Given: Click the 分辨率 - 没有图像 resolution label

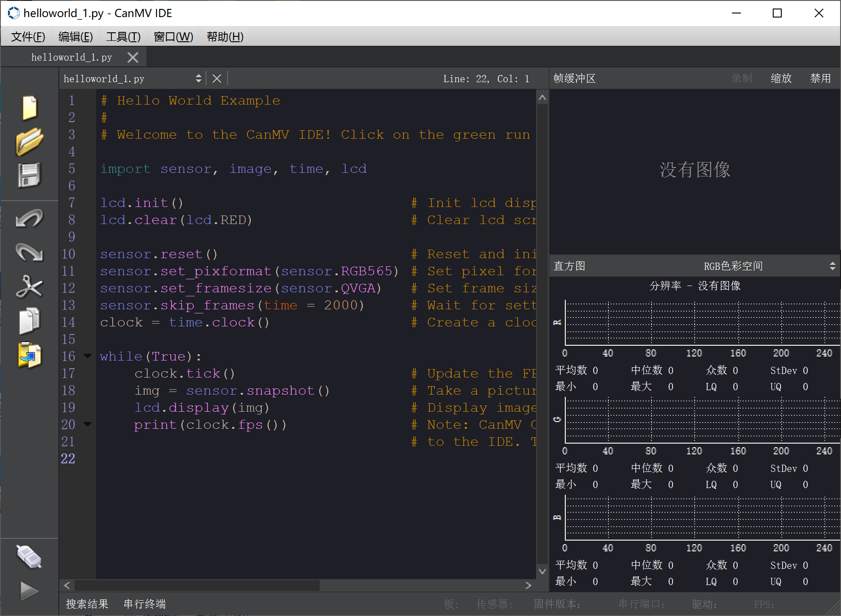Looking at the screenshot, I should pyautogui.click(x=695, y=286).
